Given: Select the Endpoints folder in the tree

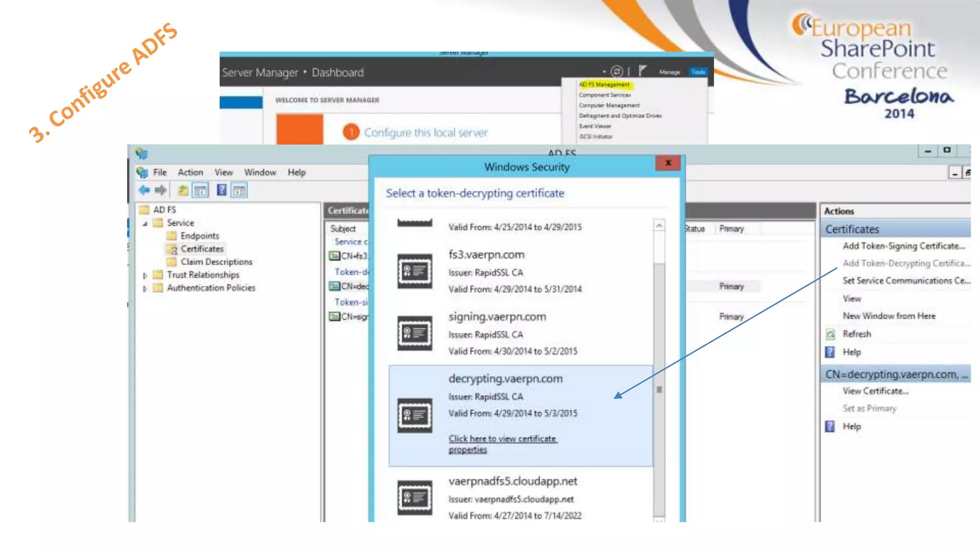Looking at the screenshot, I should coord(199,236).
